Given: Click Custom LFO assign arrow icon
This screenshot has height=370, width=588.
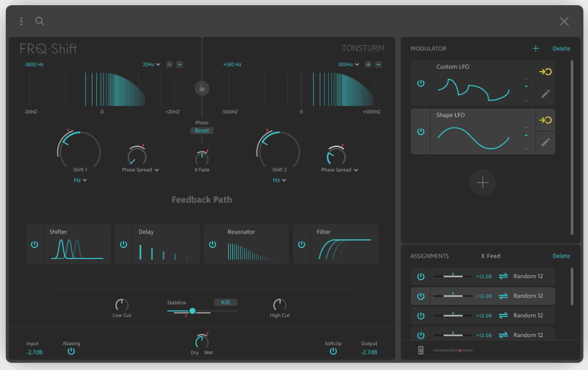Looking at the screenshot, I should (x=545, y=72).
